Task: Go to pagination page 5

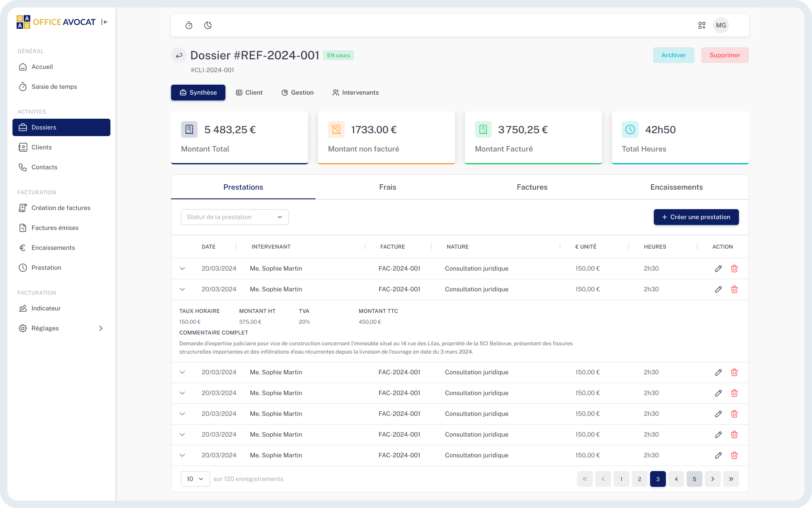Action: pos(695,479)
